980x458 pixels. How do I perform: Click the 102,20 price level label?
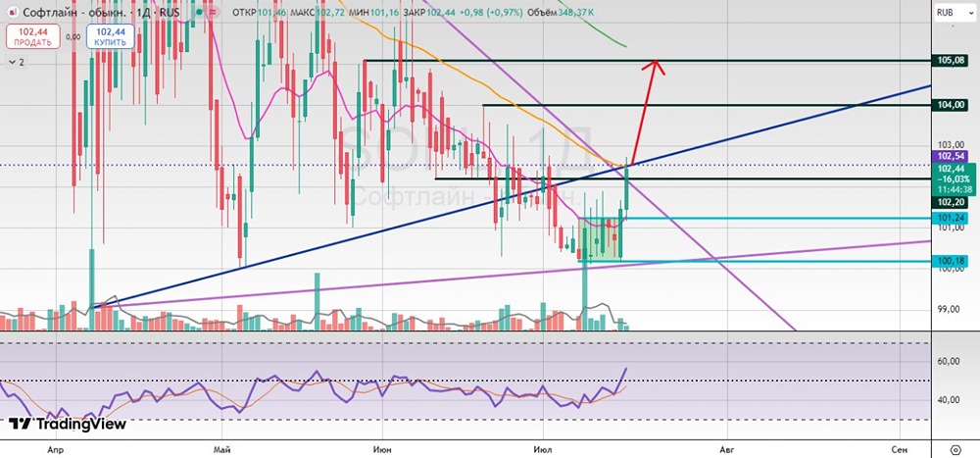949,203
